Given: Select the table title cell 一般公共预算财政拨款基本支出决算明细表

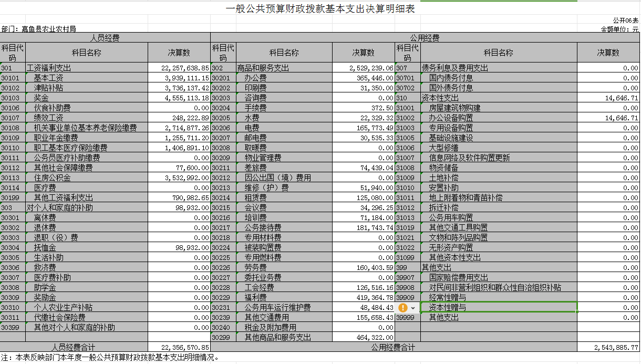Looking at the screenshot, I should [x=323, y=9].
